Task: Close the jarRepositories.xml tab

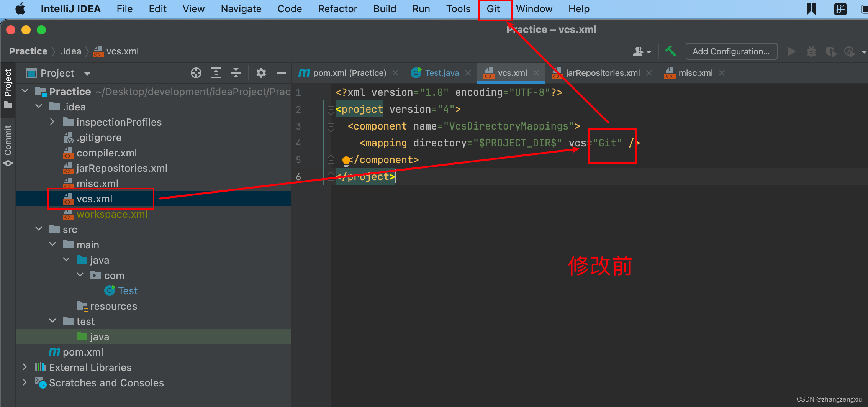Action: (x=649, y=73)
